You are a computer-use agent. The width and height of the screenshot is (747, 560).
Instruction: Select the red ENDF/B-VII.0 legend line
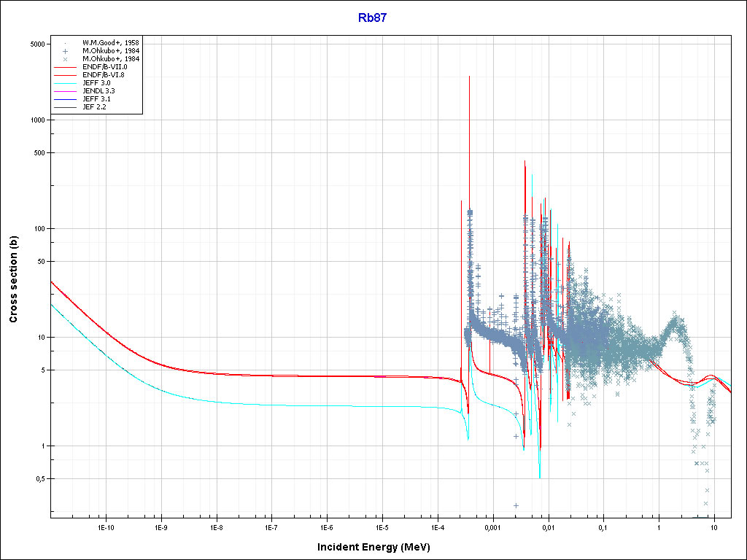65,67
